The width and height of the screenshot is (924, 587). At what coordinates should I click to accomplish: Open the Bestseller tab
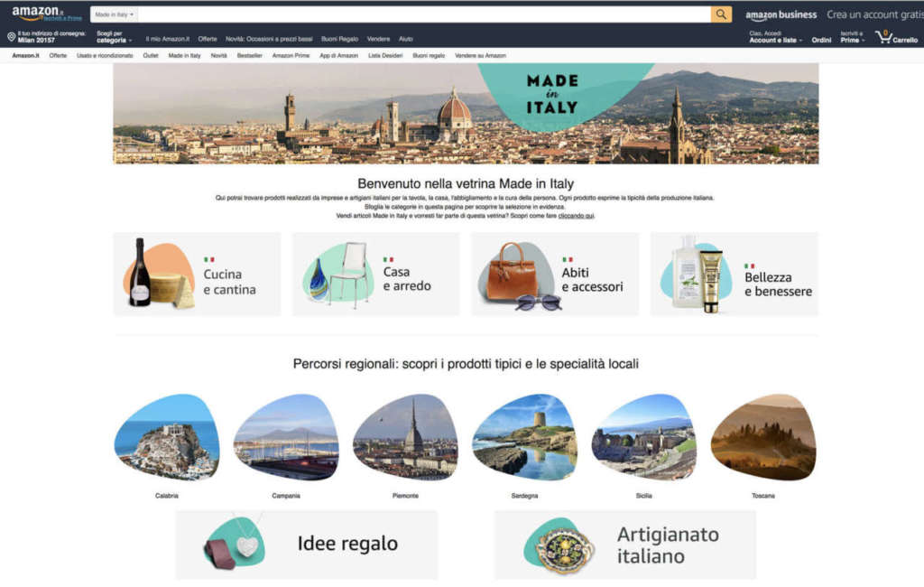pyautogui.click(x=249, y=55)
